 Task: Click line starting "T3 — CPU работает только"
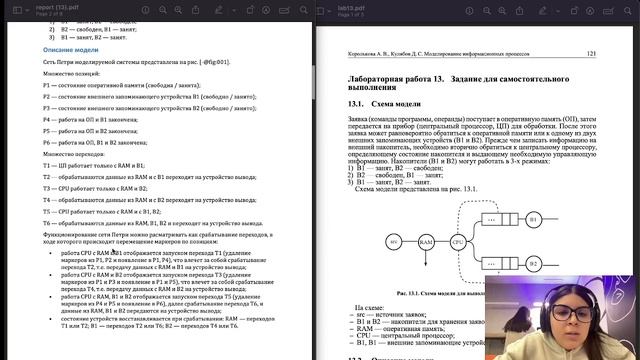click(x=95, y=189)
